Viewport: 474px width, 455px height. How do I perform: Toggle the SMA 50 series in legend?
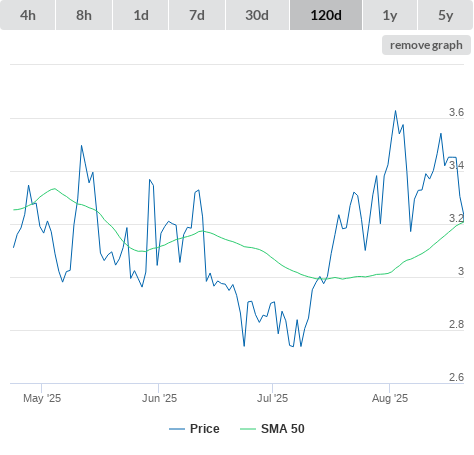pos(272,429)
